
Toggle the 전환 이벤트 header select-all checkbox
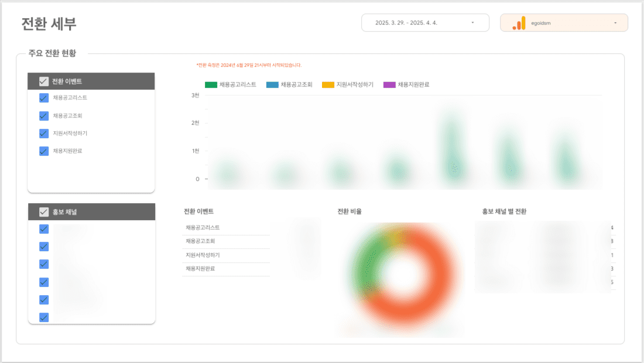tap(44, 81)
